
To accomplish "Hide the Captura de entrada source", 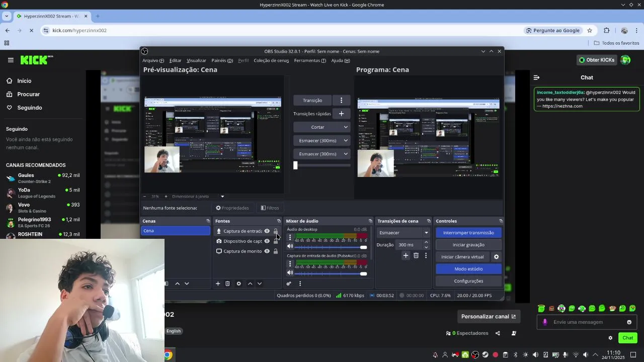I will 267,231.
